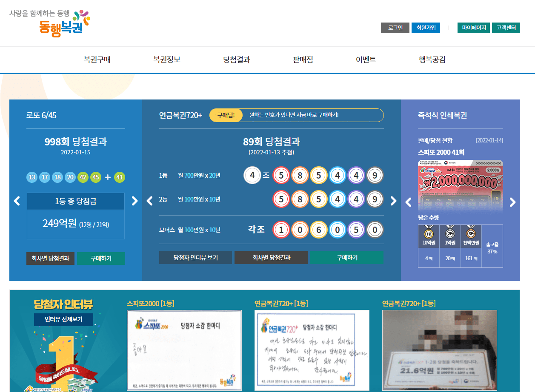This screenshot has height=392, width=535.
Task: Click 인터뷰 전체보기 button
Action: coord(63,319)
